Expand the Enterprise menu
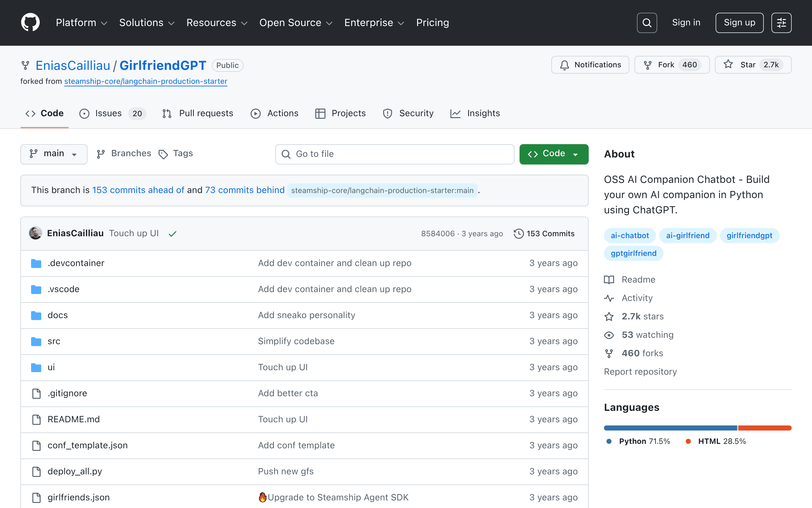 (374, 23)
